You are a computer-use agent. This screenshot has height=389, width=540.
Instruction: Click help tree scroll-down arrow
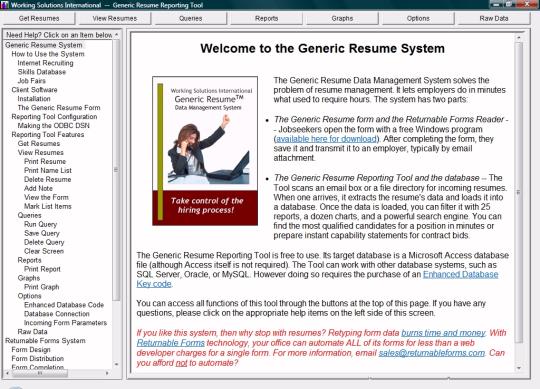[116, 364]
